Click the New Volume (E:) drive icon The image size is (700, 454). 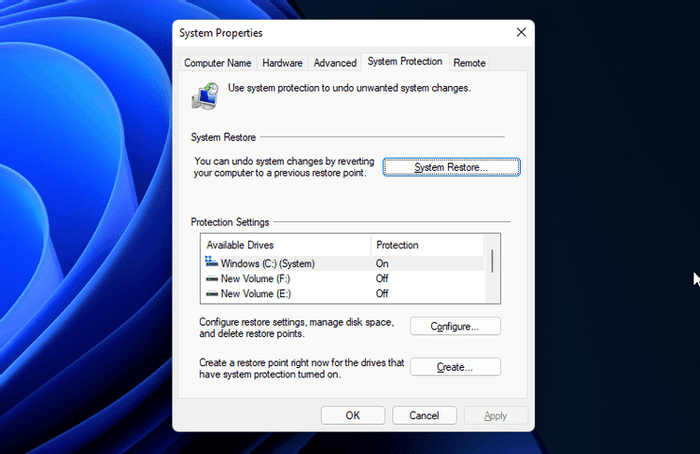point(212,294)
